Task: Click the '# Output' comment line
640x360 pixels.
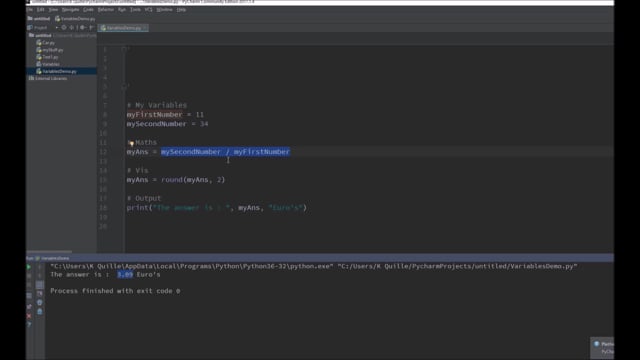Action: 144,198
